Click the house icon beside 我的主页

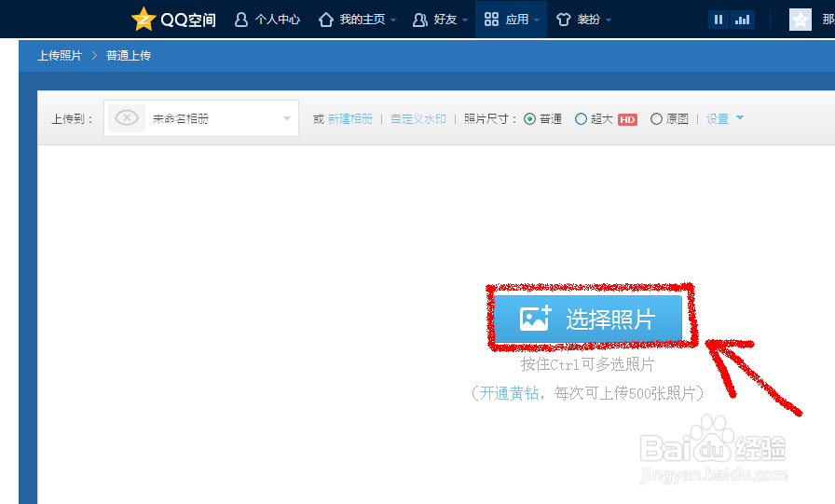click(x=326, y=20)
